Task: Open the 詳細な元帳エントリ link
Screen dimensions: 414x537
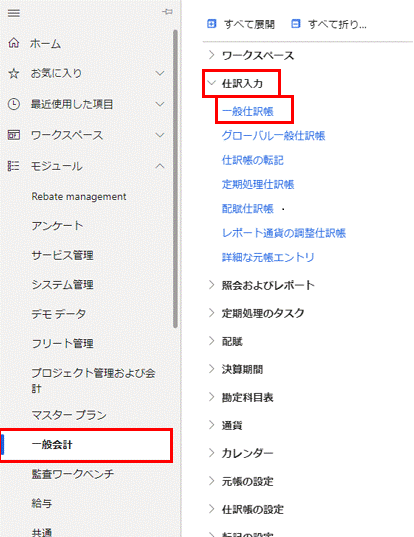Action: (x=268, y=257)
